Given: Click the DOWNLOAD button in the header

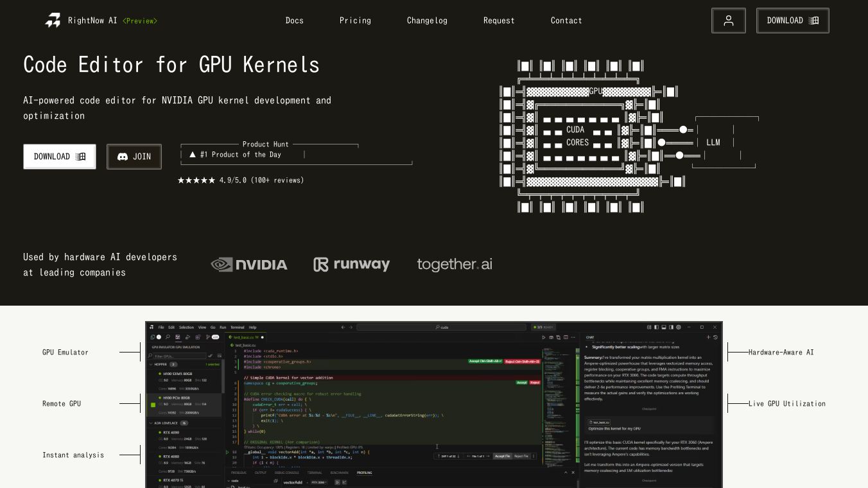Looking at the screenshot, I should coord(793,21).
